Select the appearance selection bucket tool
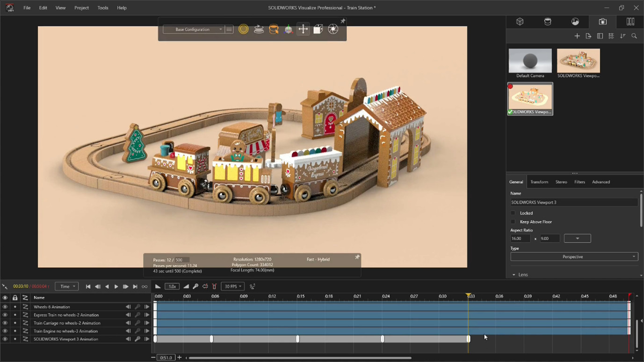The height and width of the screenshot is (362, 644). tap(274, 29)
